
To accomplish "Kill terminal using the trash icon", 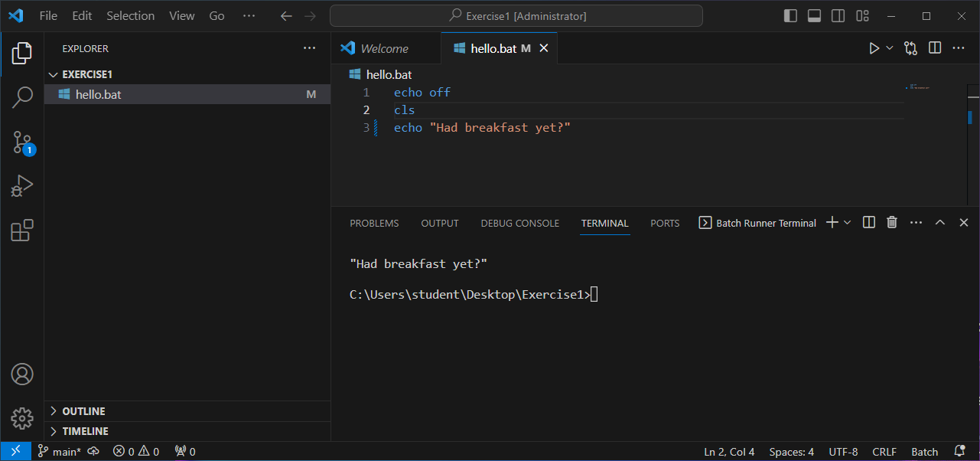I will click(x=891, y=223).
